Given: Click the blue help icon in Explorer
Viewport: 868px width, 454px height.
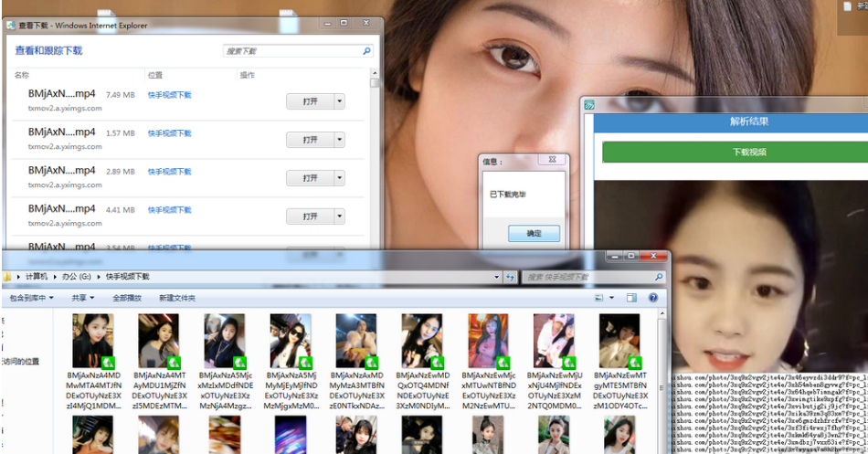Looking at the screenshot, I should (x=653, y=298).
